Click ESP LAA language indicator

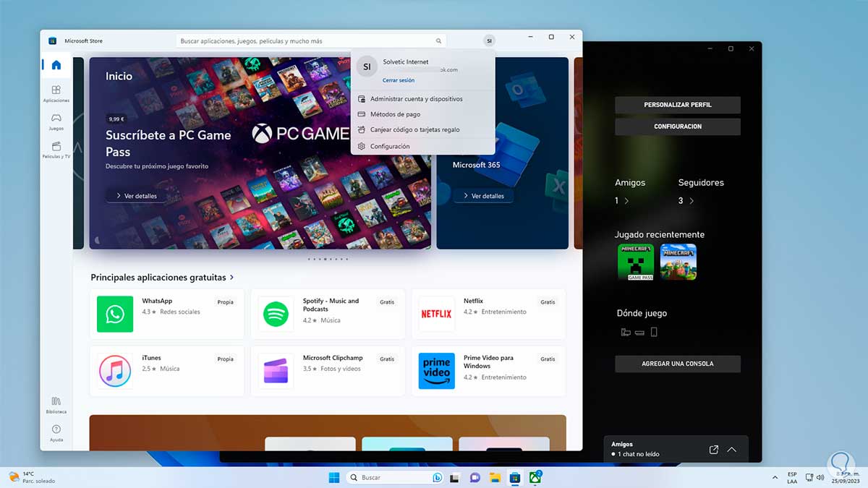(792, 477)
